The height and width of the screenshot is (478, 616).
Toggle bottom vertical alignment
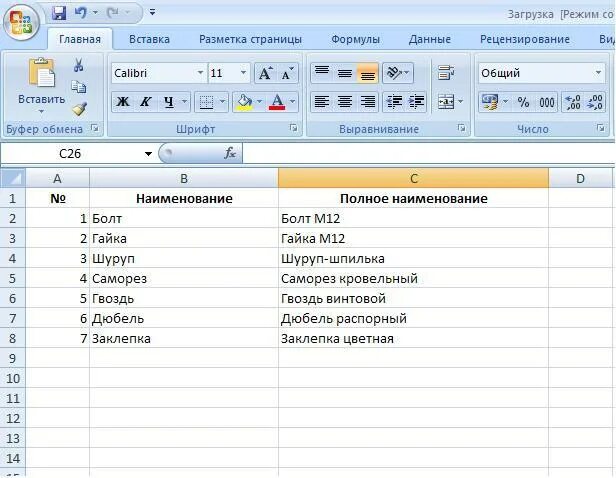368,73
